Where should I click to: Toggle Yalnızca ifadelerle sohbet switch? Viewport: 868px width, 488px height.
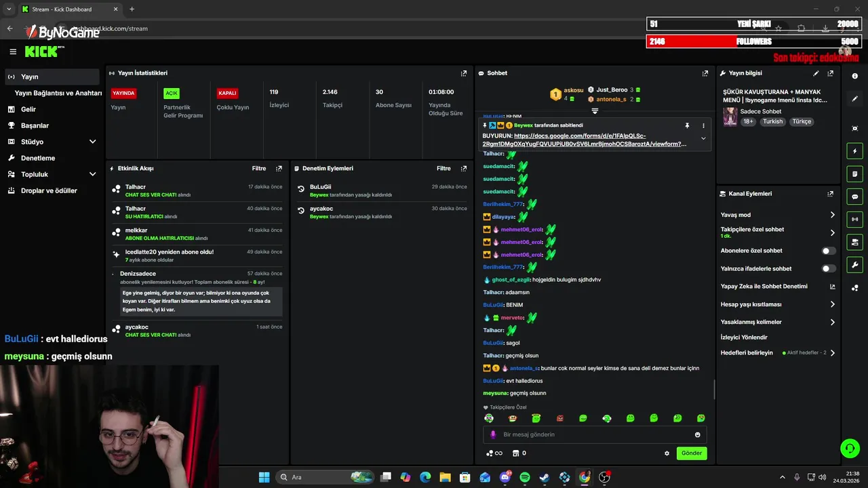pos(828,268)
